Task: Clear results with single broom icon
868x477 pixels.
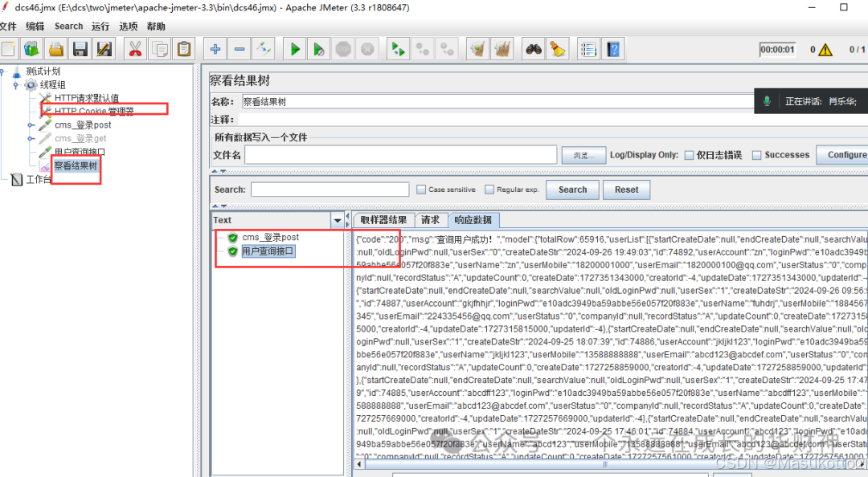Action: (x=477, y=49)
